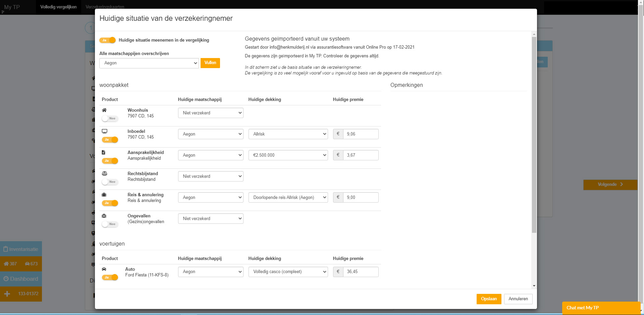Enable the Woonhuis insurance toggle
This screenshot has height=315, width=644.
110,118
